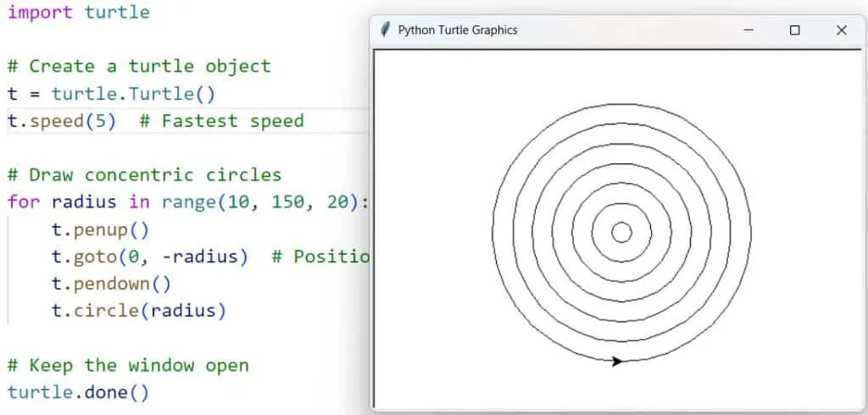868x415 pixels.
Task: Click the "# Draw concentric circles" comment
Action: coord(144,174)
